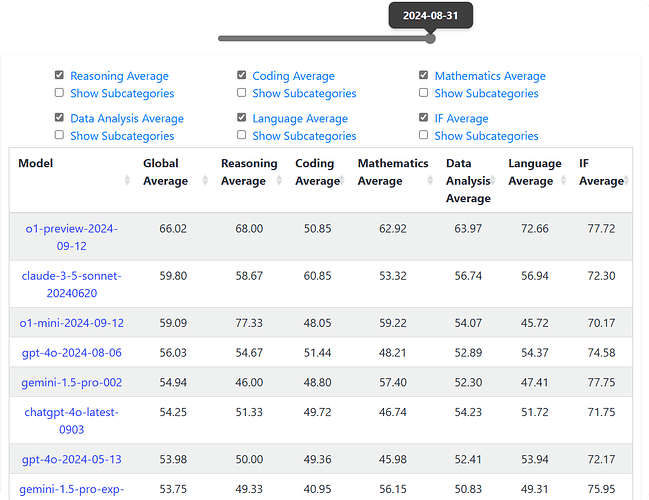Sort by Coding Average column arrows
Viewport: 649px width, 500px height.
click(342, 180)
